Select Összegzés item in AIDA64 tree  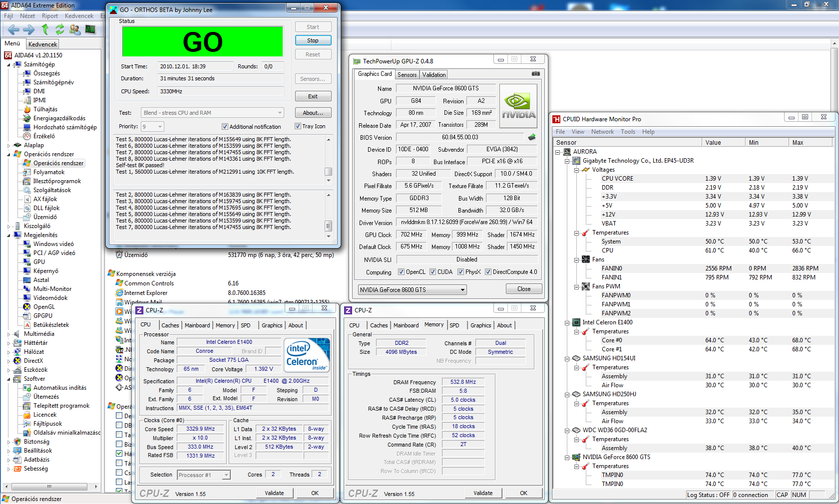click(x=46, y=73)
